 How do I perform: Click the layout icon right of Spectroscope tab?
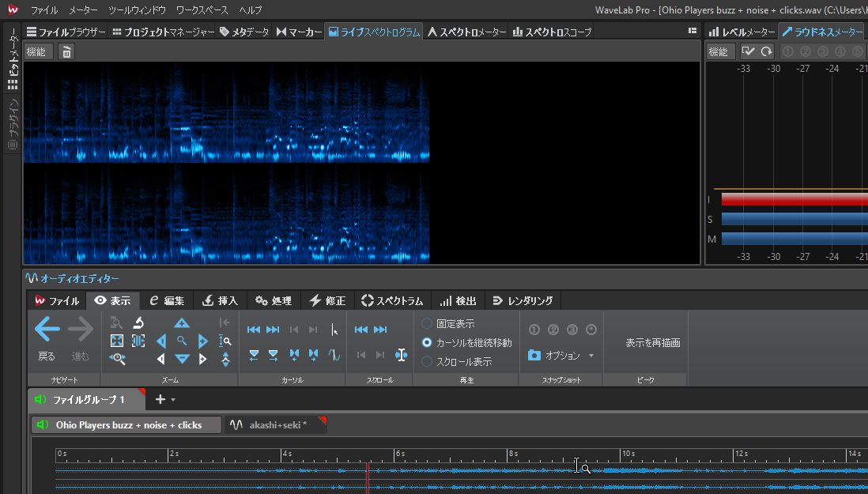693,31
